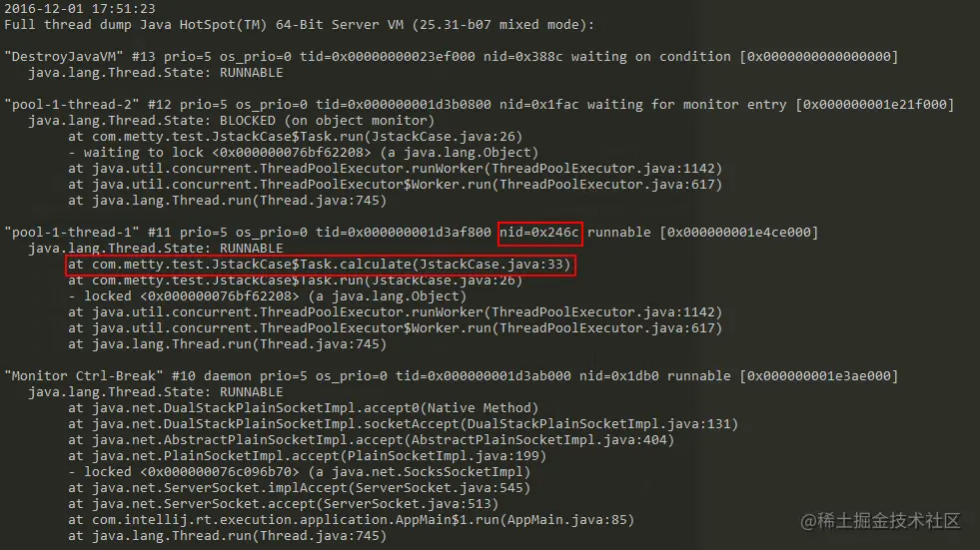Screen dimensions: 980x550
Task: Click the locked <0x000000076bf62208> line
Action: point(267,295)
